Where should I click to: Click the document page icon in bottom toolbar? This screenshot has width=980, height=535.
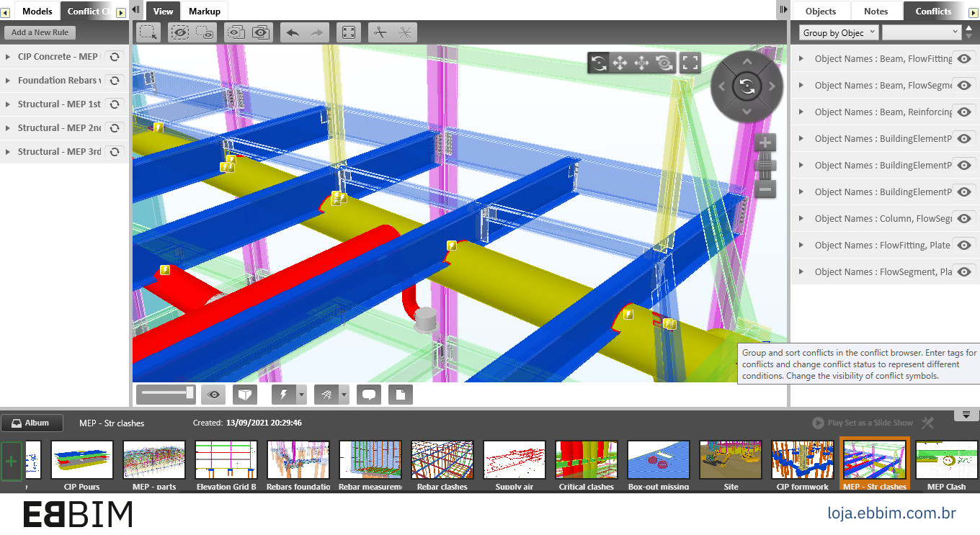401,395
